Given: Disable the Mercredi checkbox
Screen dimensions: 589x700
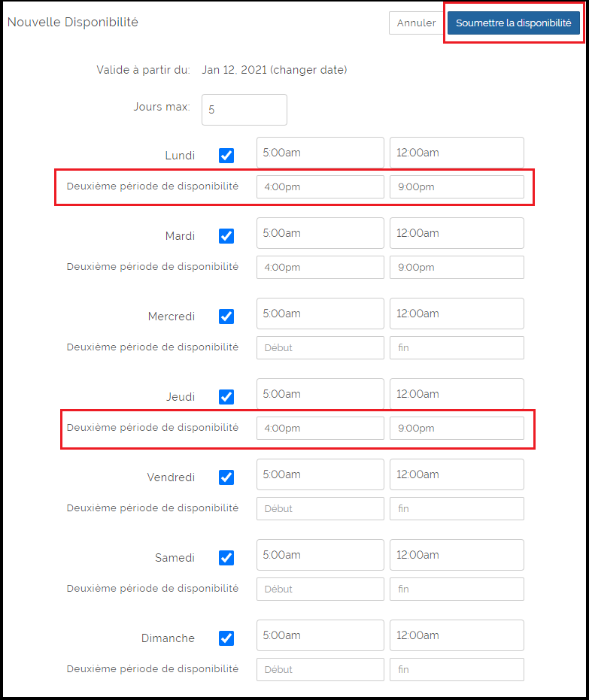Looking at the screenshot, I should pos(226,317).
